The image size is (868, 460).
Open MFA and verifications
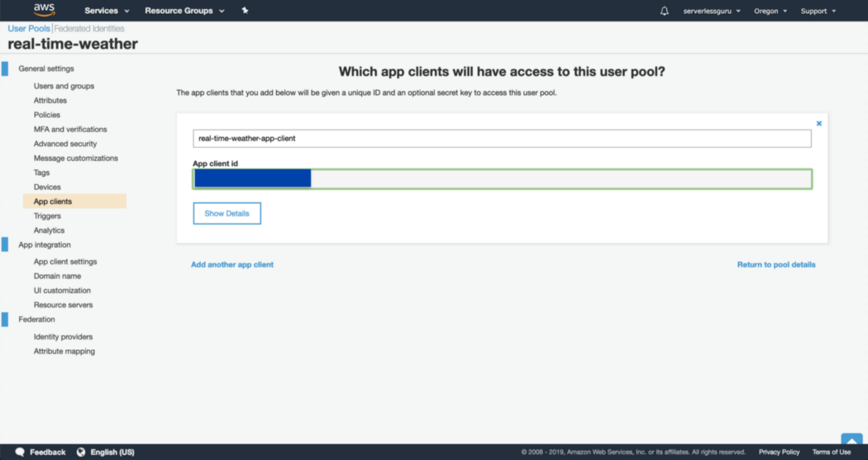[70, 129]
